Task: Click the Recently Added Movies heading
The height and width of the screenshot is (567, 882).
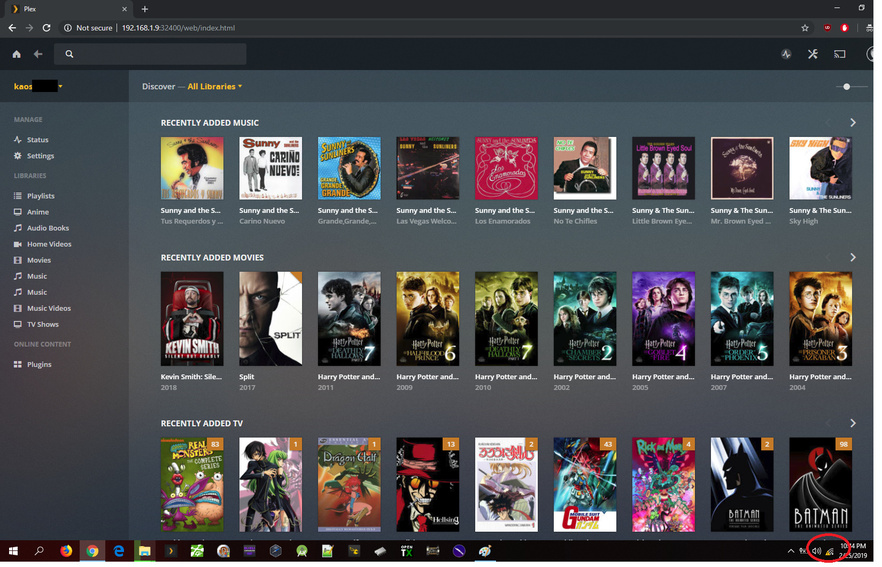Action: [212, 258]
